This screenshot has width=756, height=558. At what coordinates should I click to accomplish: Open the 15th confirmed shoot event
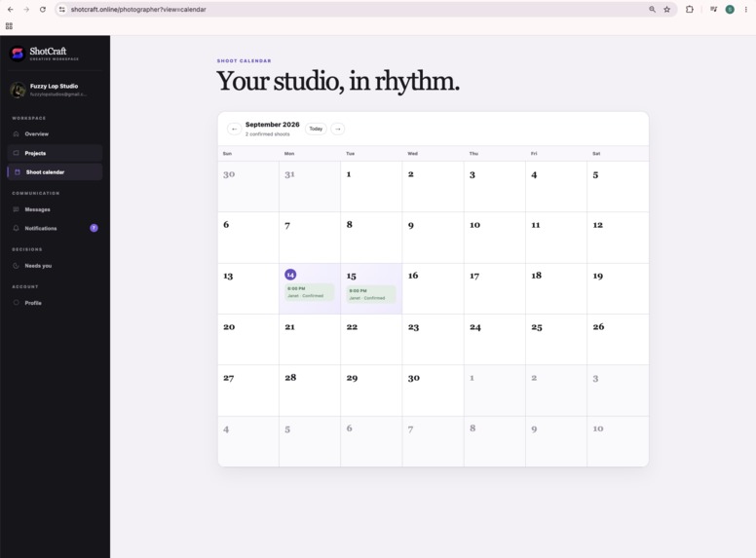click(x=371, y=294)
